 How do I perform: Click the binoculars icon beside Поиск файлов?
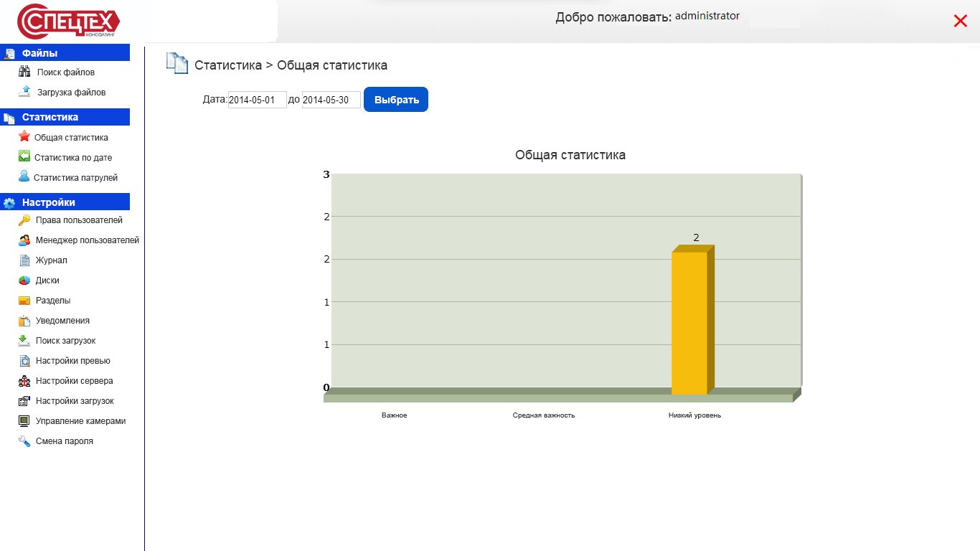tap(24, 72)
